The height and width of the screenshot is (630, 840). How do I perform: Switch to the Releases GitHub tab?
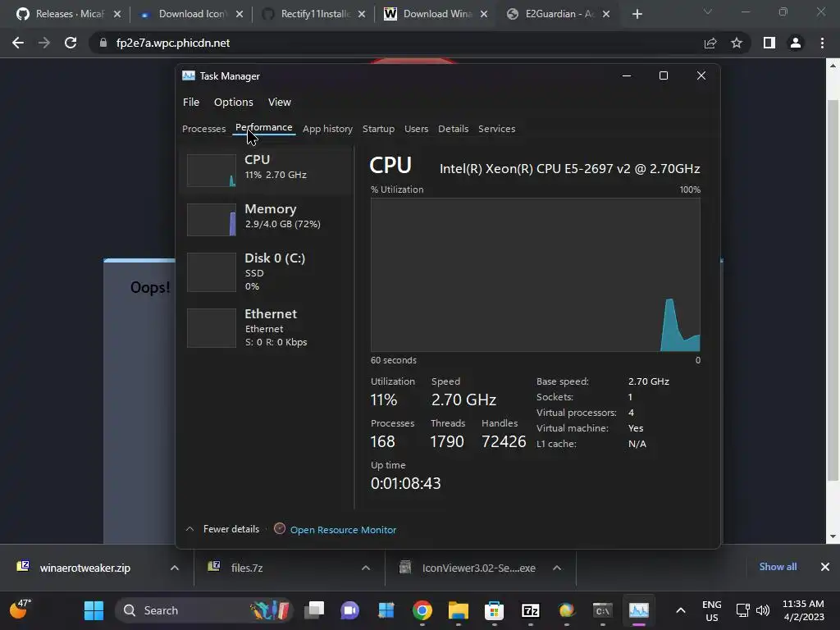69,14
